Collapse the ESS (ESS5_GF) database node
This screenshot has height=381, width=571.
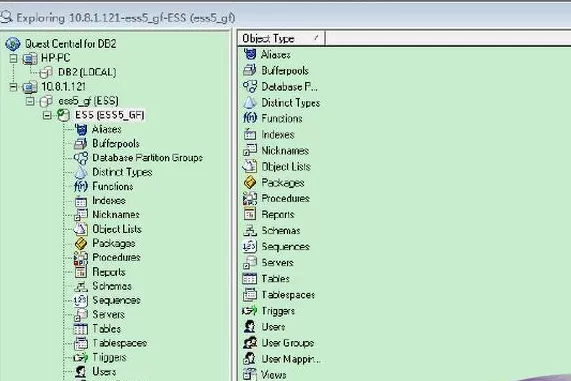(47, 115)
